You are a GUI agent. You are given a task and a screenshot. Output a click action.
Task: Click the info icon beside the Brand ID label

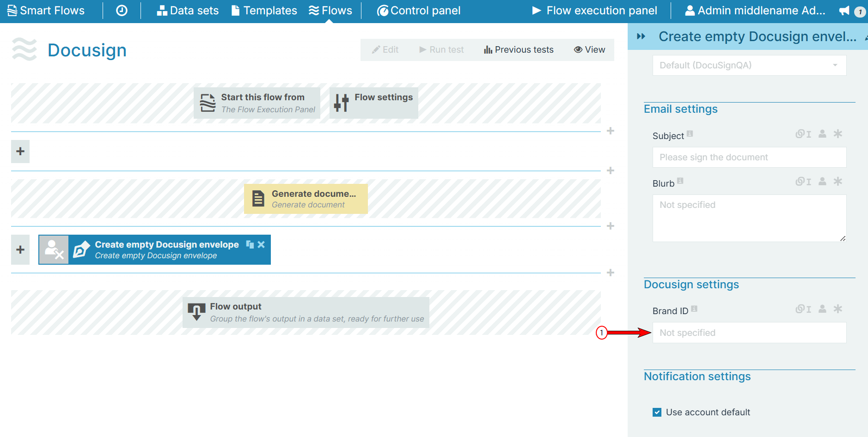[695, 308]
